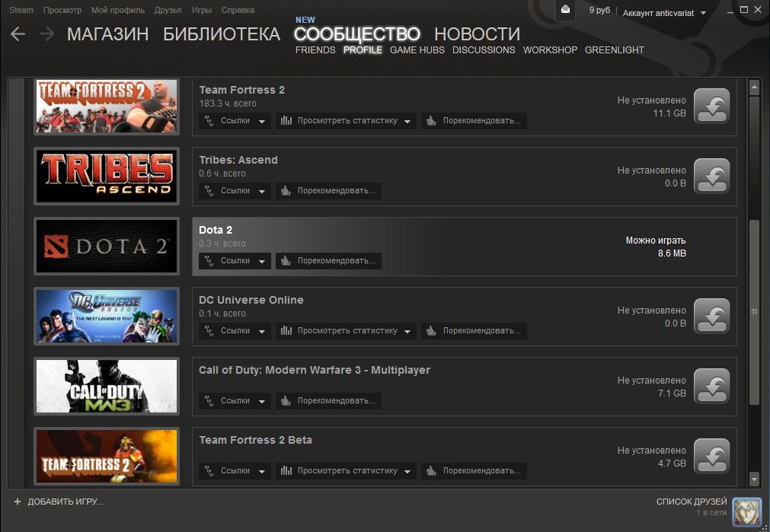Click the game list scrollbar thumb
The image size is (770, 532).
point(754,312)
